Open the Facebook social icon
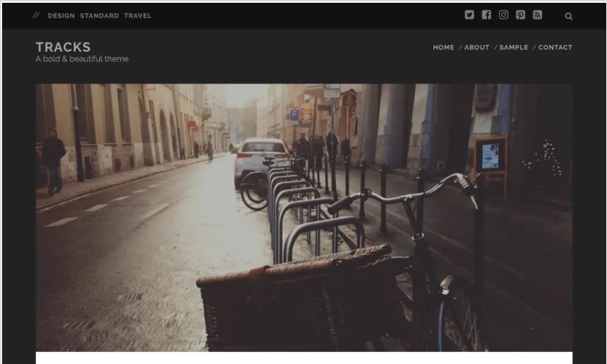Image resolution: width=607 pixels, height=364 pixels. pos(486,15)
